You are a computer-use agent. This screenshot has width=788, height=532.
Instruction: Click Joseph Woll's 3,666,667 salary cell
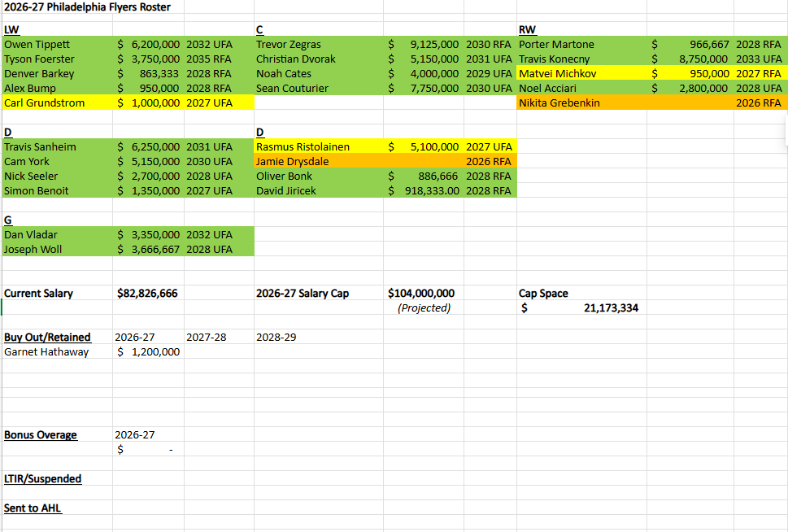pyautogui.click(x=148, y=249)
